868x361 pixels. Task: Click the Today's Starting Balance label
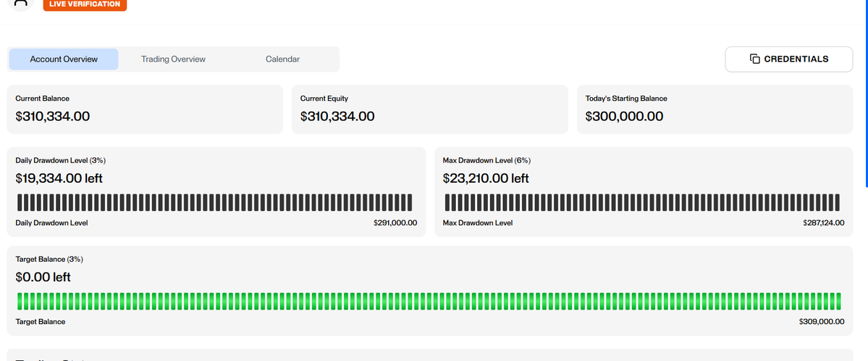[626, 98]
